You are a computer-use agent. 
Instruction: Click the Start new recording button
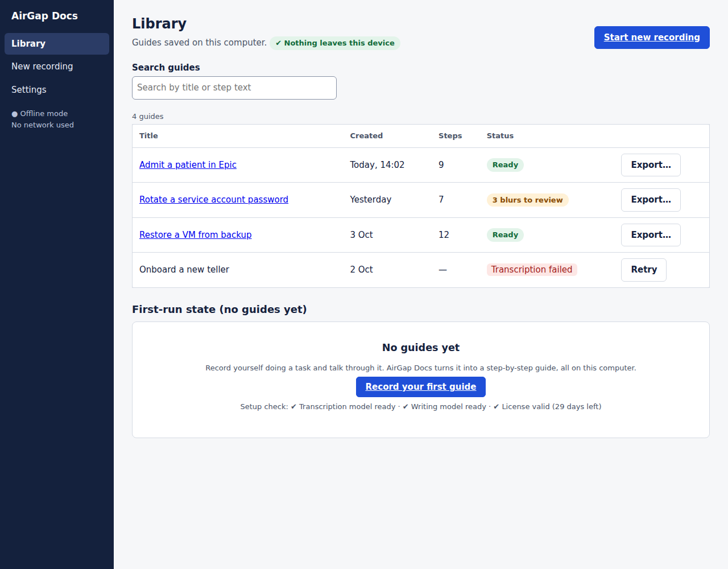tap(652, 38)
